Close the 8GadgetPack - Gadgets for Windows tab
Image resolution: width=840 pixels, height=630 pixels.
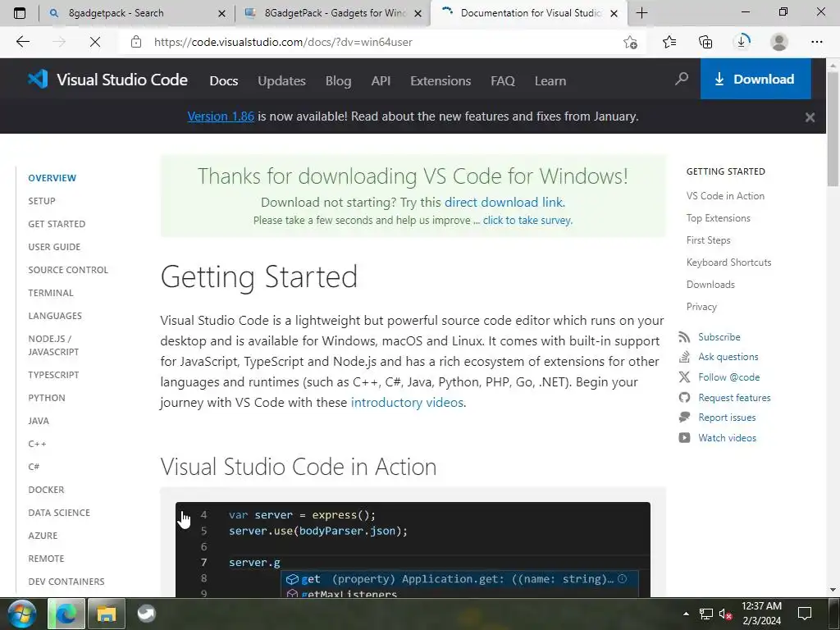click(418, 13)
